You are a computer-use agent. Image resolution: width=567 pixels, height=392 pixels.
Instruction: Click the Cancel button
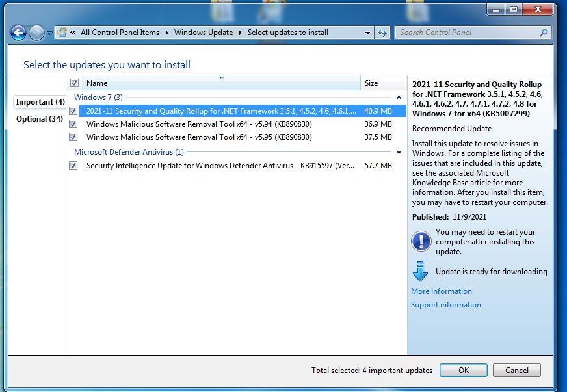[x=516, y=371]
